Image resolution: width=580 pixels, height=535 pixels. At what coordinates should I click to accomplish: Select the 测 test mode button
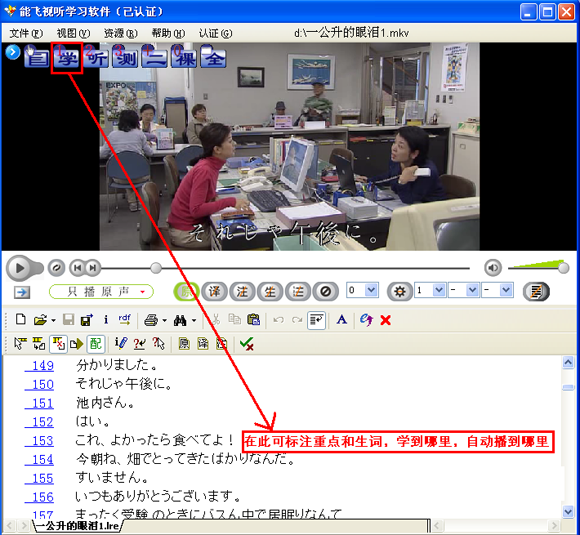pyautogui.click(x=125, y=58)
